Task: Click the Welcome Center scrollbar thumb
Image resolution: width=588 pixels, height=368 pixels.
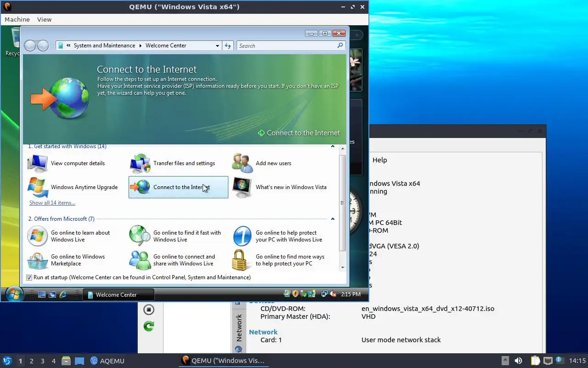Action: [342, 202]
